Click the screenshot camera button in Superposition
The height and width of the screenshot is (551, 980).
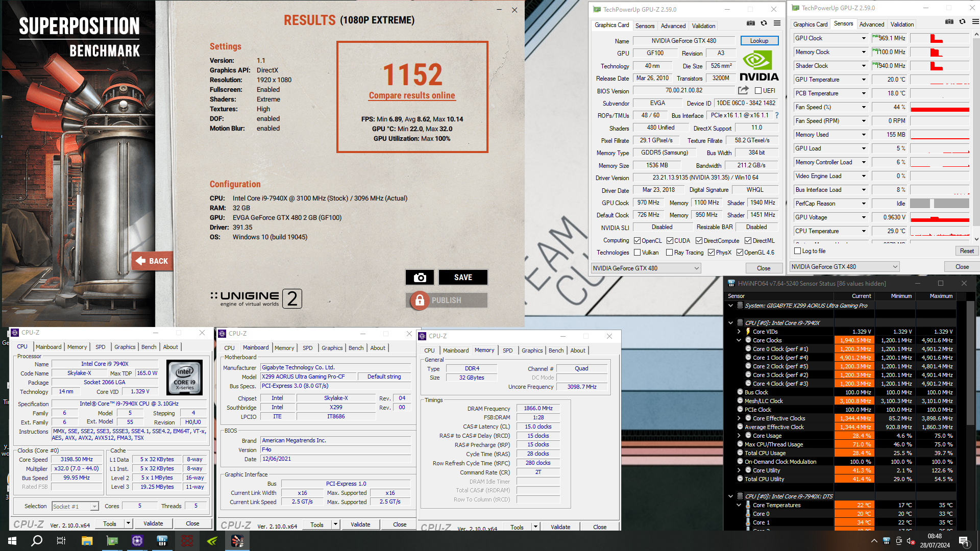pyautogui.click(x=420, y=277)
